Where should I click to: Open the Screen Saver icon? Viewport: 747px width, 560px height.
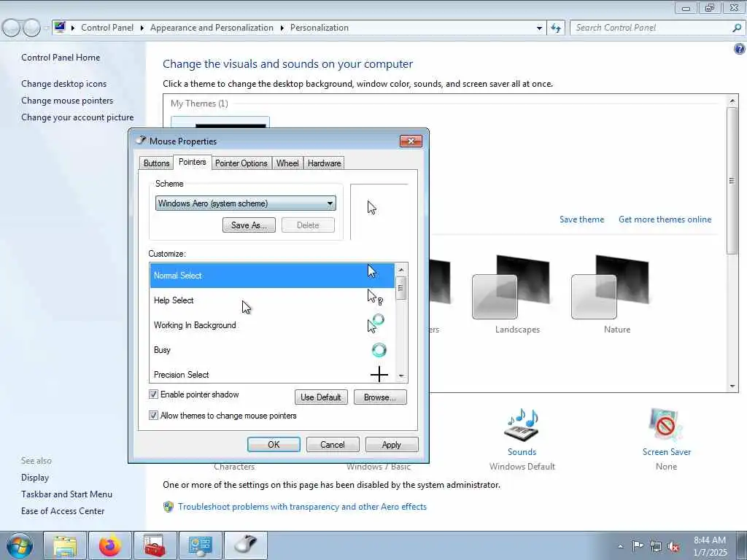666,425
